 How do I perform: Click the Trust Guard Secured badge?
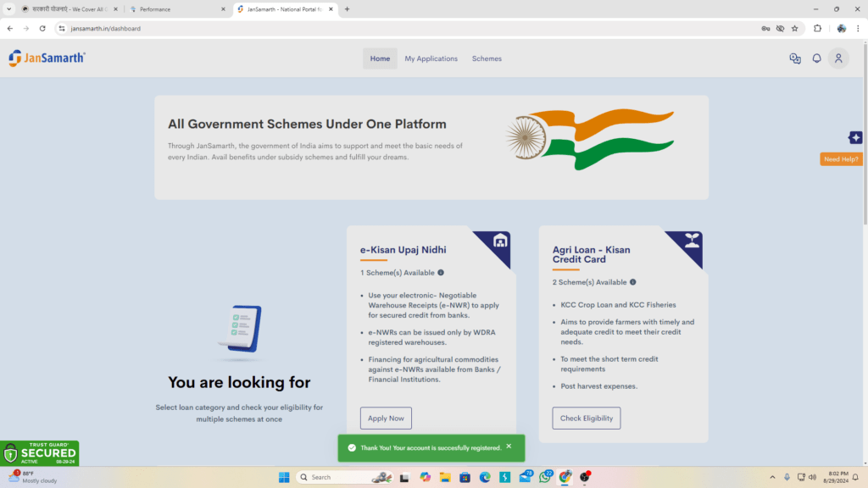[x=40, y=453]
